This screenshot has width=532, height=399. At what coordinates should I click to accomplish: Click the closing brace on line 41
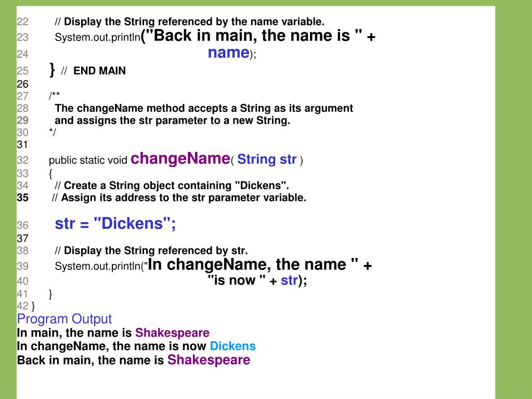click(50, 294)
